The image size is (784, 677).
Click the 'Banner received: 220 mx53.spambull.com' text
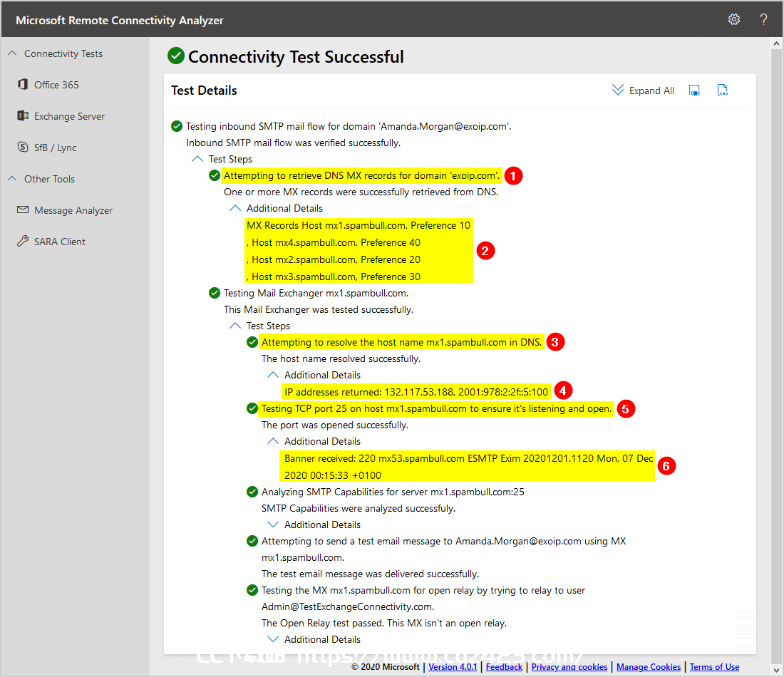pyautogui.click(x=468, y=467)
